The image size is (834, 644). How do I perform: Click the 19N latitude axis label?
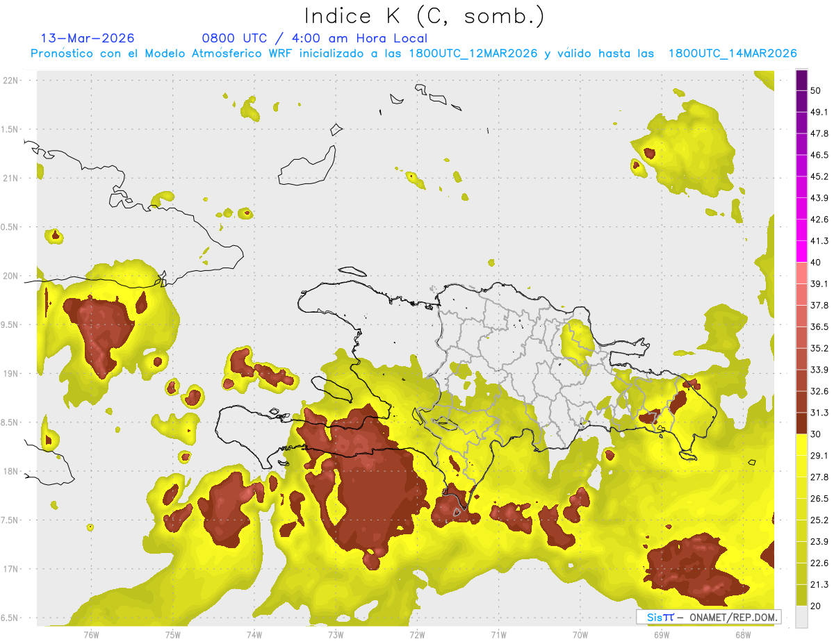click(x=11, y=373)
